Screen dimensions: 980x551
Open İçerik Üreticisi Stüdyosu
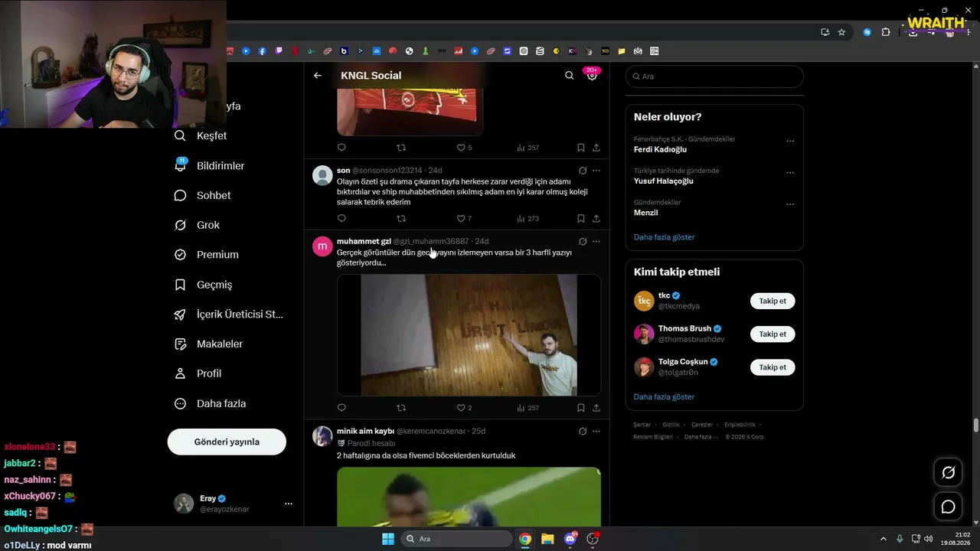[x=229, y=315]
